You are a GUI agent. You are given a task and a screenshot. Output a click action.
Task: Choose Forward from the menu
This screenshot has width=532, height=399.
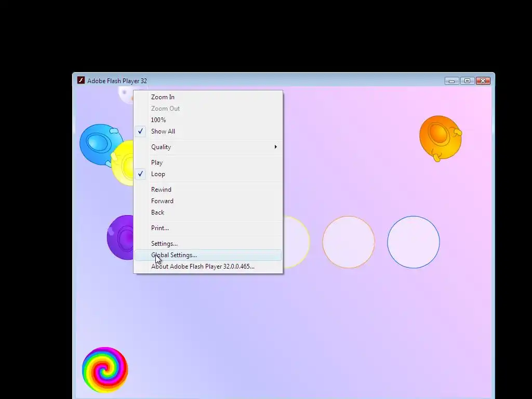pyautogui.click(x=208, y=201)
